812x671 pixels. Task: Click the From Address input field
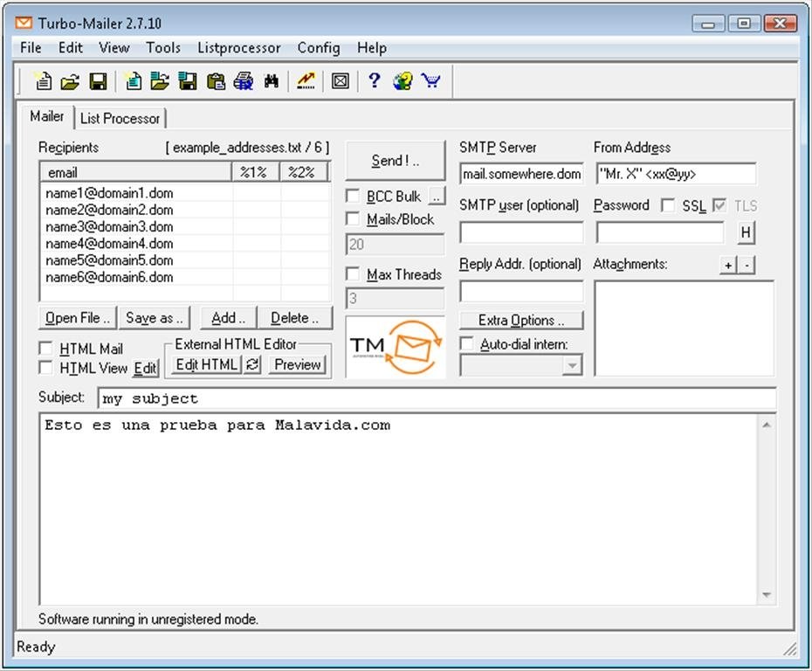676,174
